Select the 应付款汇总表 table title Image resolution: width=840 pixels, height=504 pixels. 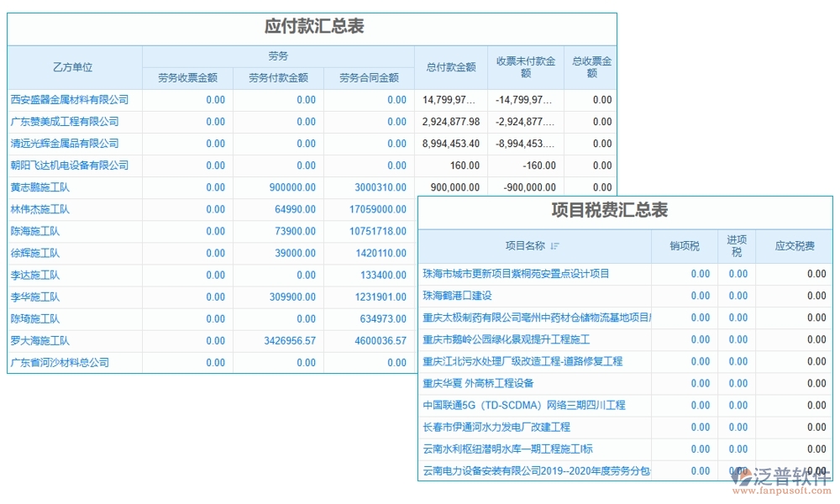coord(311,25)
